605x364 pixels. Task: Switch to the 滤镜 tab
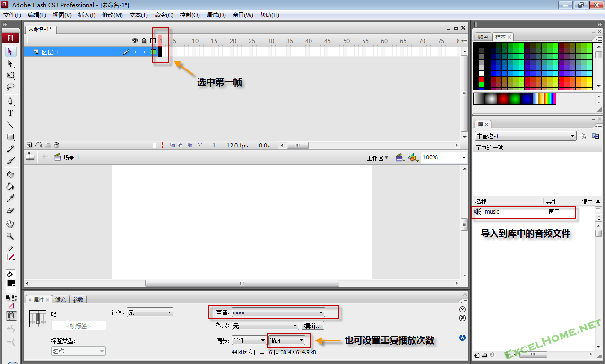[x=60, y=300]
